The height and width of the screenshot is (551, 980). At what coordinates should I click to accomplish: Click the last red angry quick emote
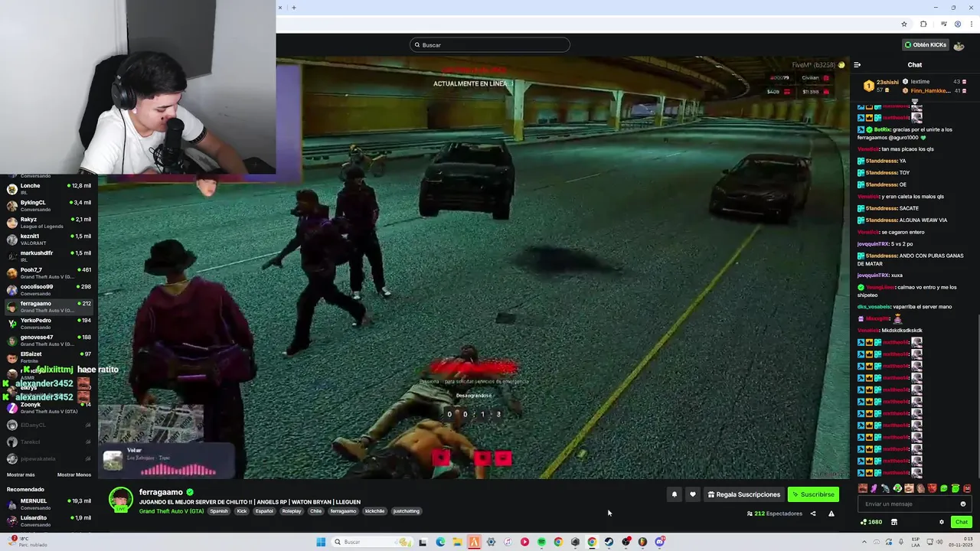(x=967, y=488)
